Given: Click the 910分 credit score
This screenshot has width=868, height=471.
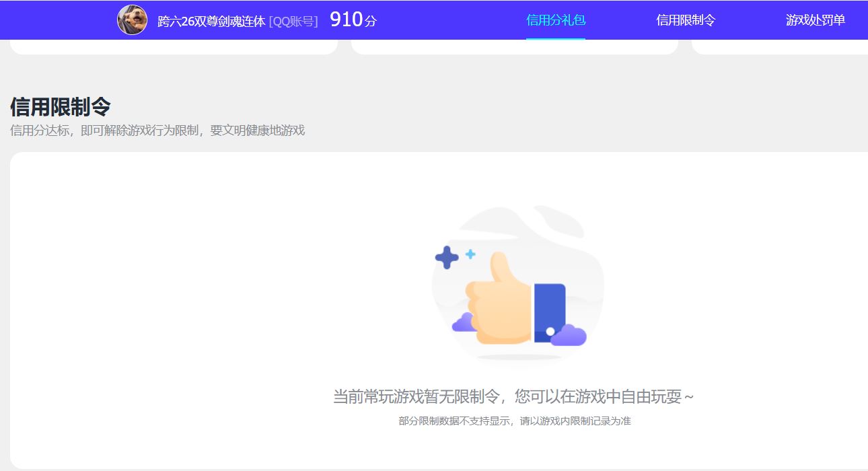Looking at the screenshot, I should pyautogui.click(x=353, y=20).
